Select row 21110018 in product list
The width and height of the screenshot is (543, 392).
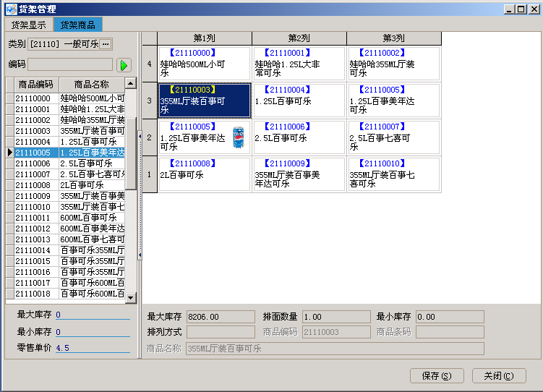[x=66, y=294]
